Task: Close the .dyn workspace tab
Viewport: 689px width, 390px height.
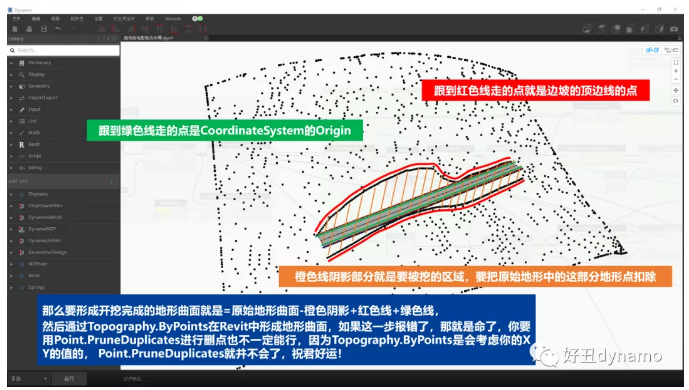Action: coord(205,38)
